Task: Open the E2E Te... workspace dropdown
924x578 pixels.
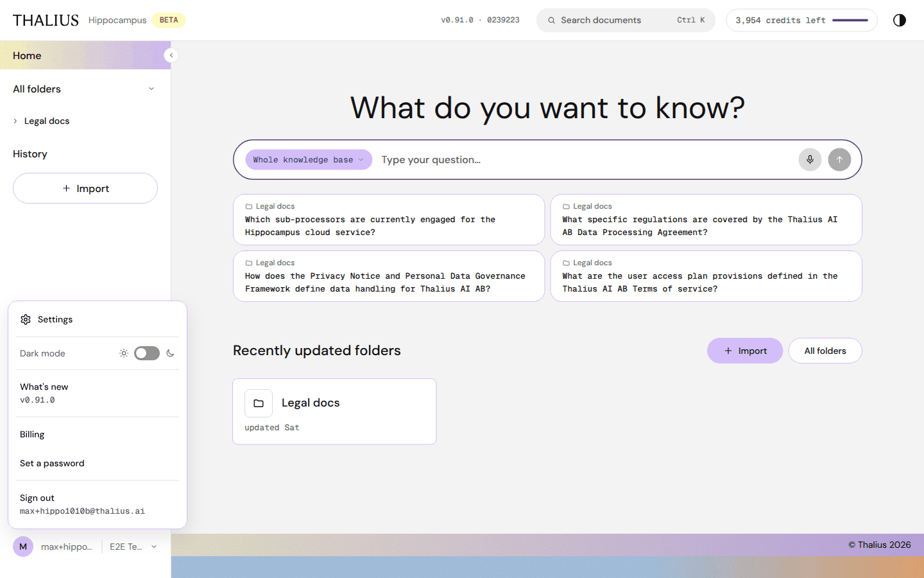Action: click(x=133, y=547)
